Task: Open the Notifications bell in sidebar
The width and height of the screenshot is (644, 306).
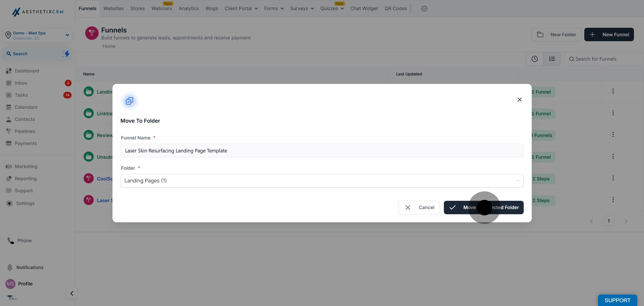Action: click(10, 267)
